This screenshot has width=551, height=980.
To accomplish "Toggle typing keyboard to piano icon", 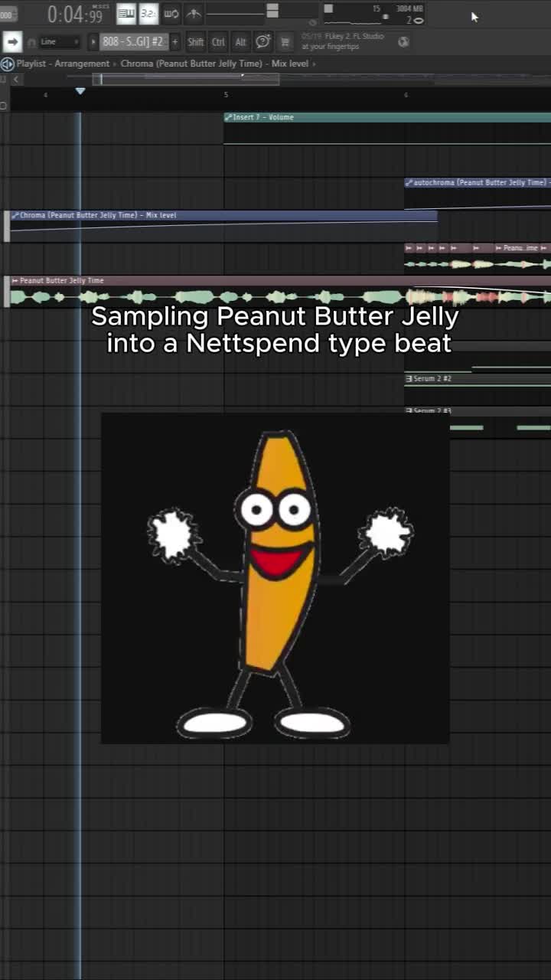I will 126,14.
